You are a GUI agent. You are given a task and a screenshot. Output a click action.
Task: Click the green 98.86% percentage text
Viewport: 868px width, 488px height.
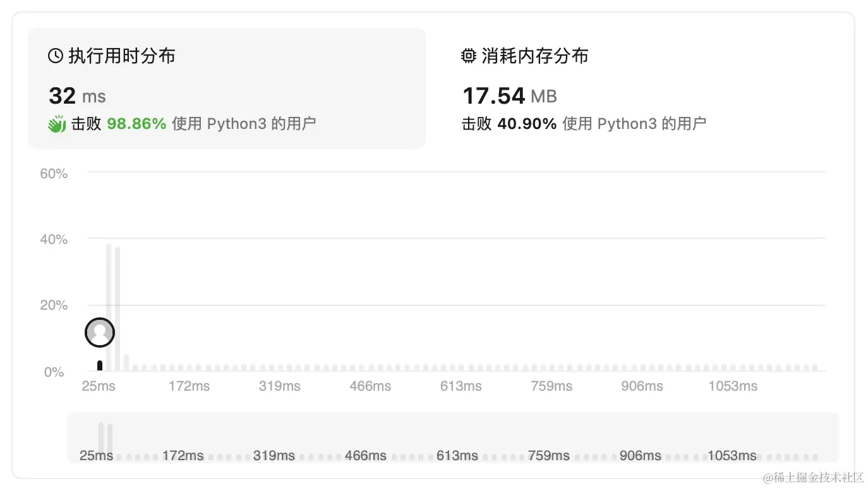pos(136,124)
